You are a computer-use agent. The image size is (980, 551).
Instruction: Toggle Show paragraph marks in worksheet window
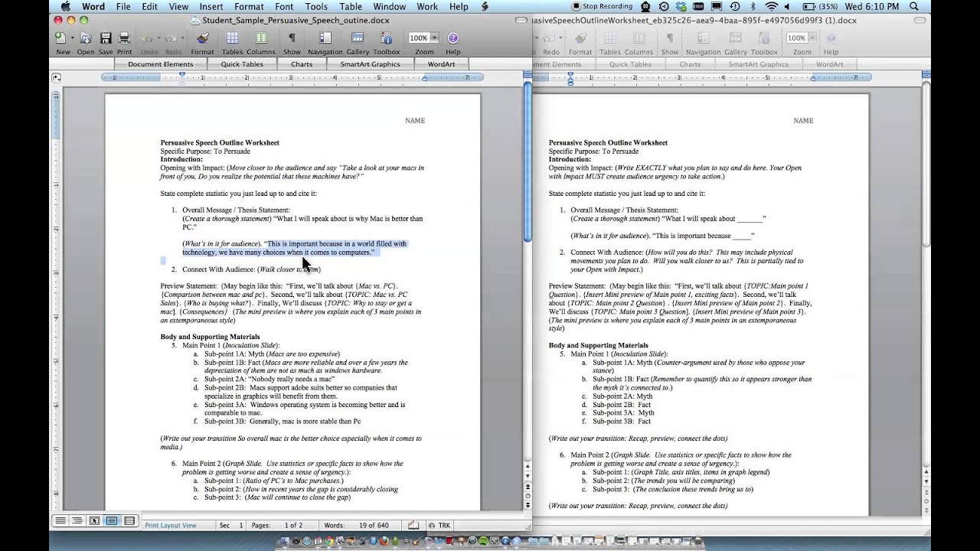click(x=669, y=38)
